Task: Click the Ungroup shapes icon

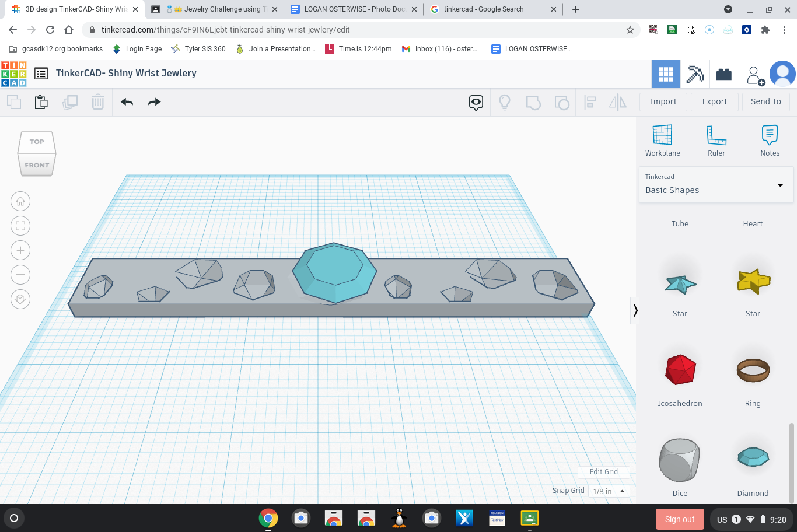Action: click(x=562, y=103)
